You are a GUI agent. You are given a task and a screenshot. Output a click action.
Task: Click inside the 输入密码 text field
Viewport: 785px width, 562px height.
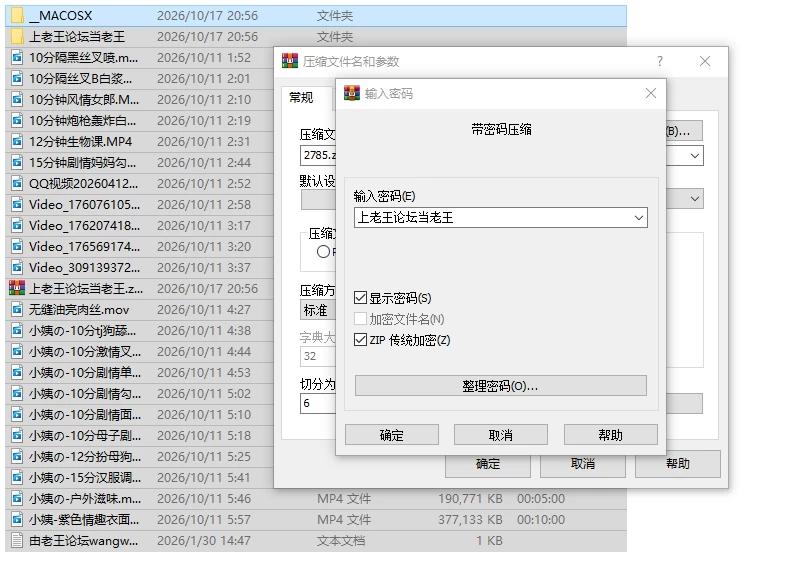[x=493, y=218]
